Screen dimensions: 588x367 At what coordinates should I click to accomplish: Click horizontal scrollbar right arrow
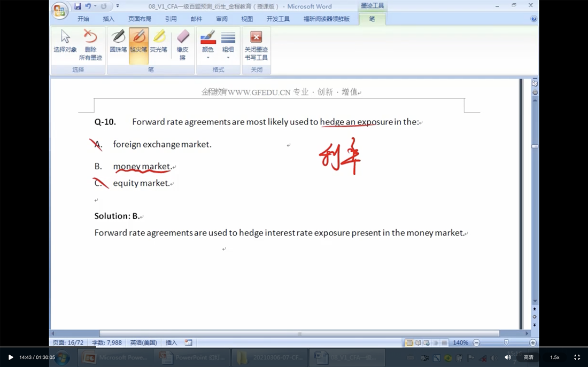tap(527, 334)
